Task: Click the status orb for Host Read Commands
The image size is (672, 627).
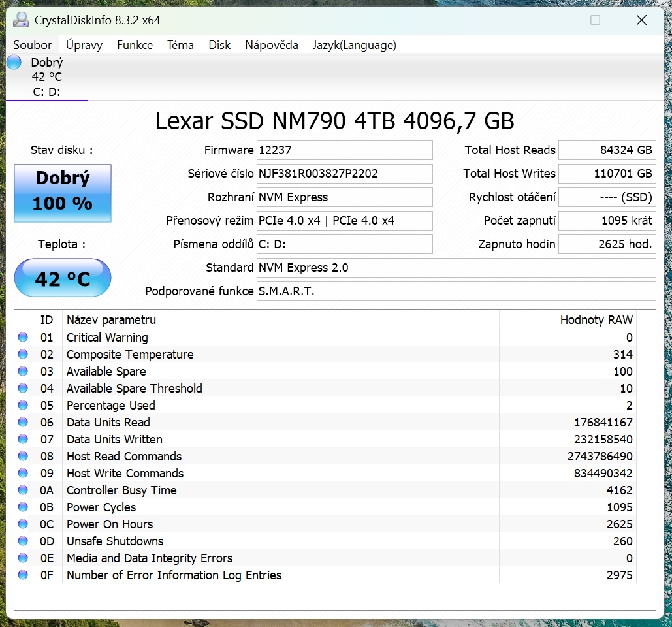Action: [x=23, y=456]
